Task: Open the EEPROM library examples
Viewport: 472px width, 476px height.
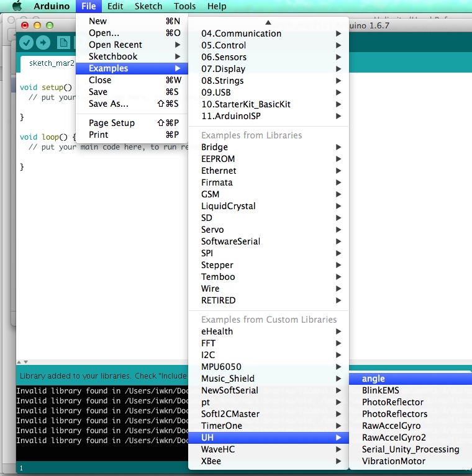Action: click(268, 159)
